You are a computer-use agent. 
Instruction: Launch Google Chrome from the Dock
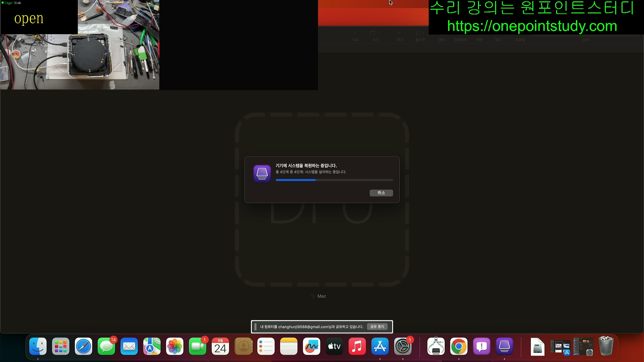click(459, 346)
